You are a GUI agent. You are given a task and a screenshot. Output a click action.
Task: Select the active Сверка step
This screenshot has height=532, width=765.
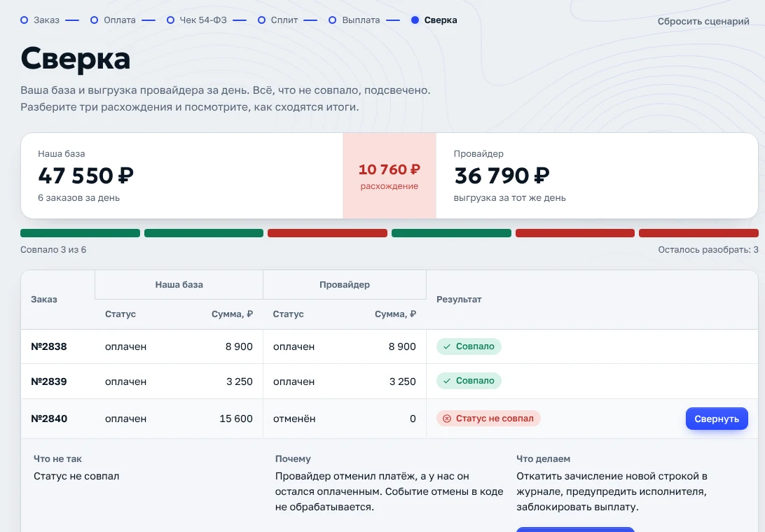pyautogui.click(x=434, y=20)
